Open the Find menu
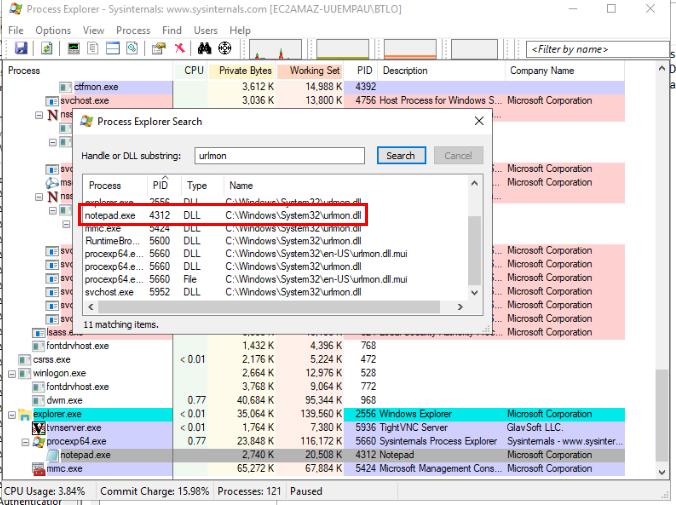Image resolution: width=676 pixels, height=505 pixels. [x=172, y=30]
